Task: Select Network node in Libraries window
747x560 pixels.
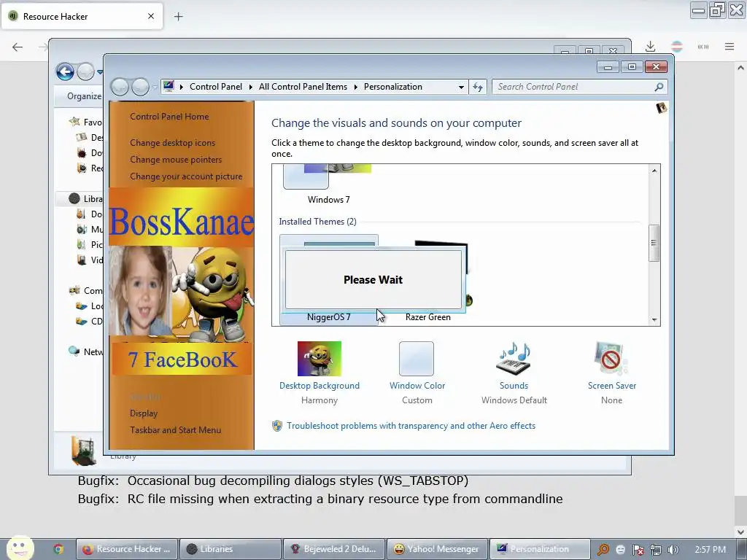Action: (x=86, y=352)
